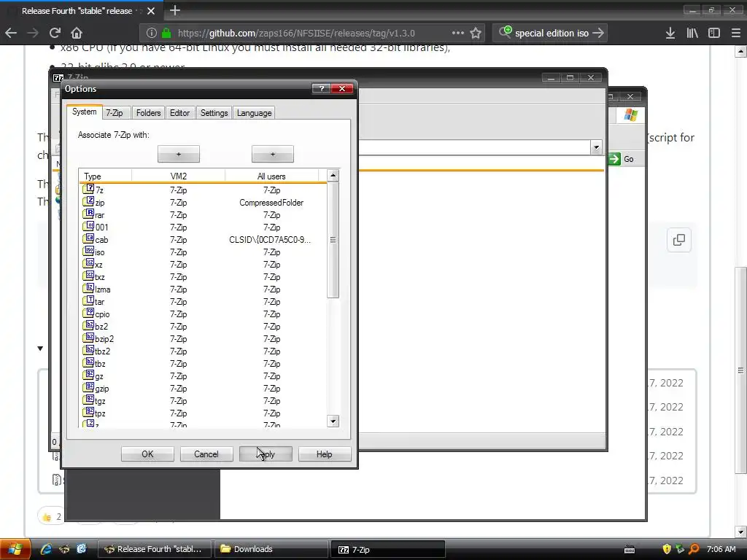The image size is (747, 560).
Task: Open page actions three-dots menu
Action: point(458,33)
